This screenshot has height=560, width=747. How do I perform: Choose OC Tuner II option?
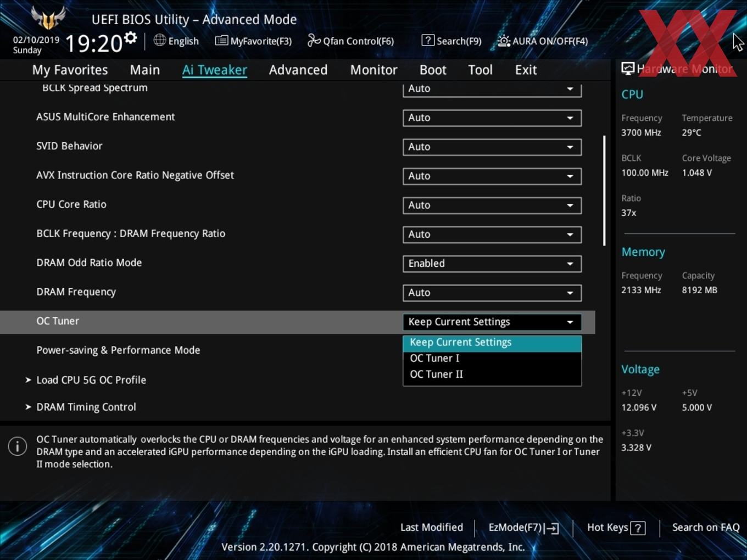492,374
